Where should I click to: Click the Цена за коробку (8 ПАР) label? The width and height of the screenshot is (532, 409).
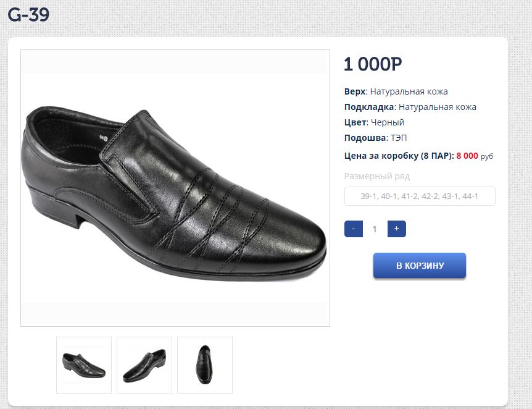pos(399,156)
